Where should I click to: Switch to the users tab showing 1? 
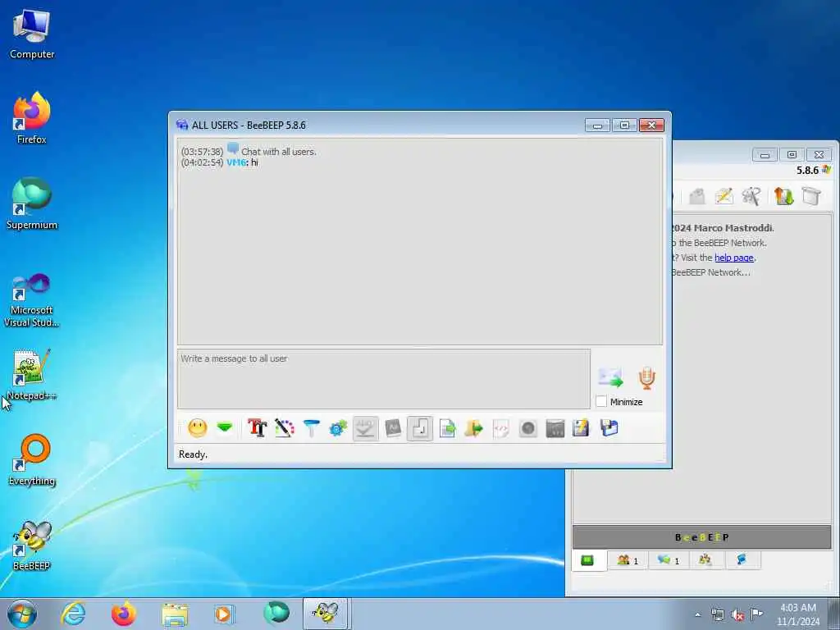coord(628,560)
